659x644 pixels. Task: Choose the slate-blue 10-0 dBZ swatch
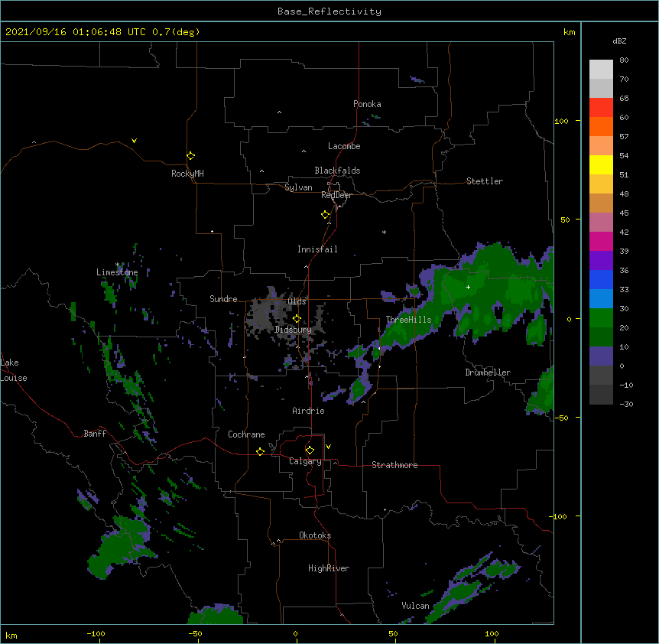[601, 356]
